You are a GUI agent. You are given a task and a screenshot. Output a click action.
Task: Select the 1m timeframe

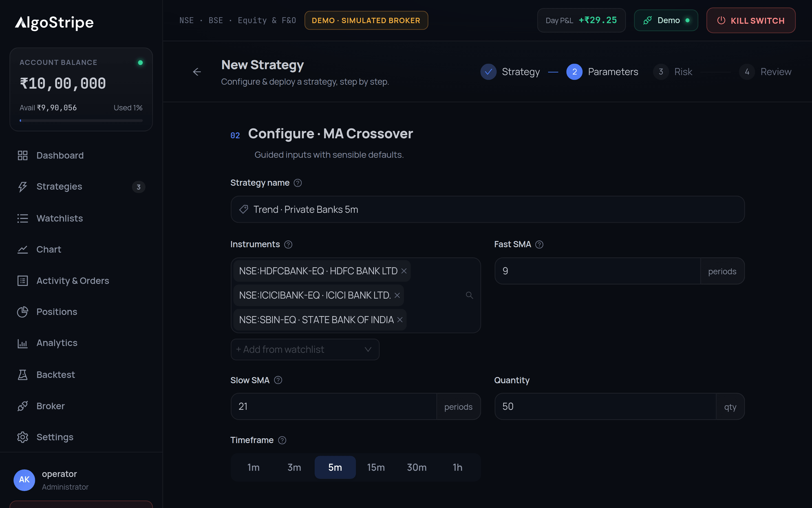pyautogui.click(x=253, y=467)
